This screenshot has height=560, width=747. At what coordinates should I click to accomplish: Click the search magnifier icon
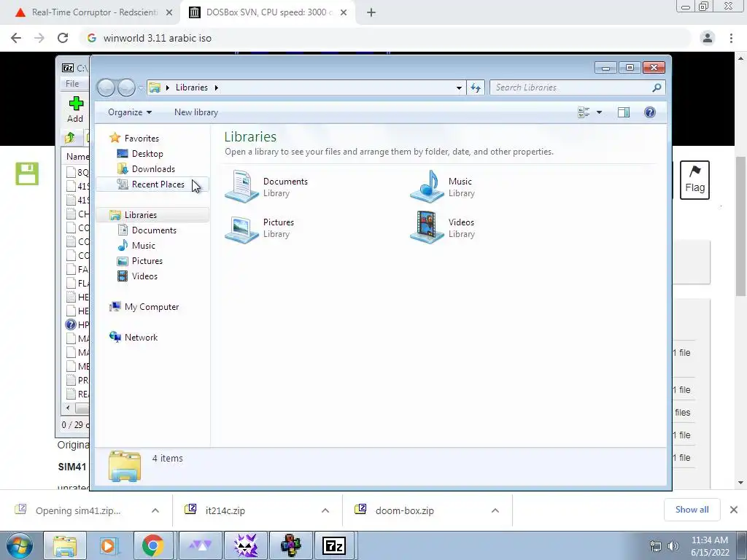657,87
